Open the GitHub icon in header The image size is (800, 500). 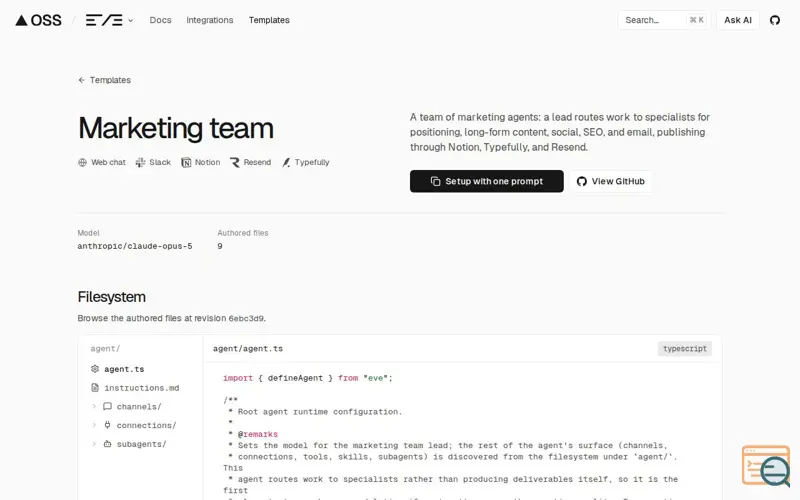point(774,20)
